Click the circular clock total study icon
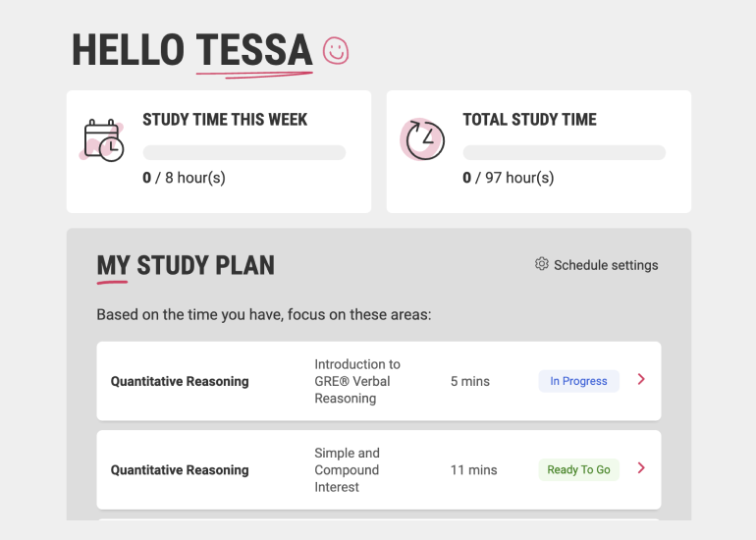The image size is (756, 540). coord(422,139)
